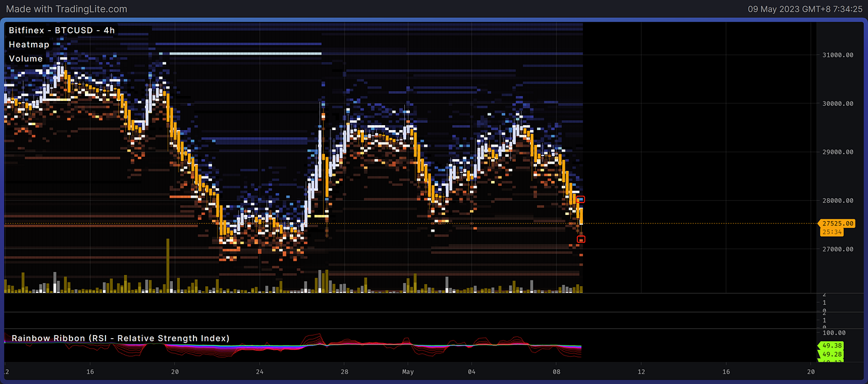868x384 pixels.
Task: Click the timestamp '09 May 2023 GMT+8 7:34:25'
Action: (x=805, y=9)
